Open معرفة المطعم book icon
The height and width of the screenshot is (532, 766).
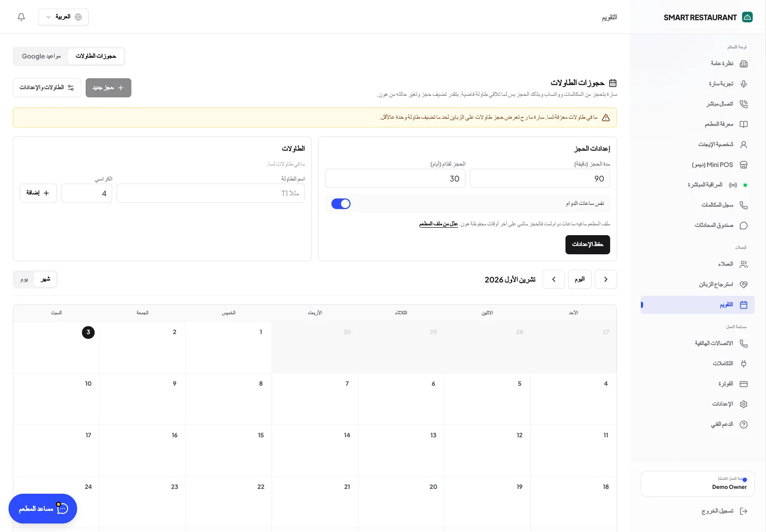(x=744, y=124)
